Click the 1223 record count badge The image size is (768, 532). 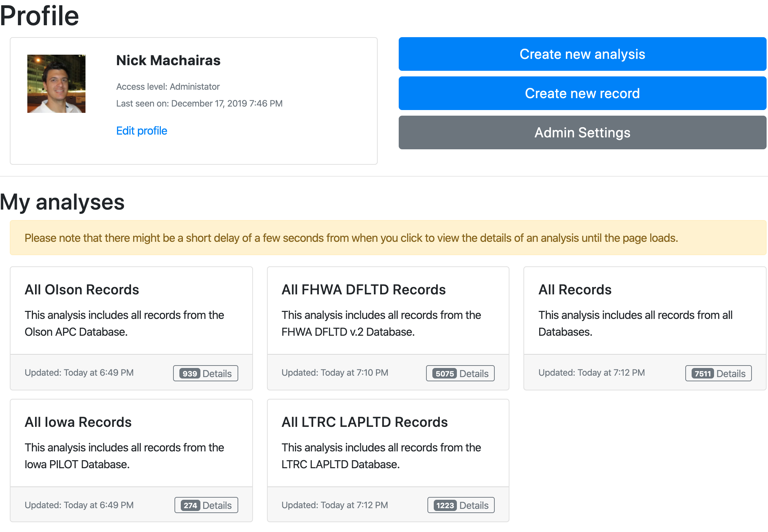coord(445,505)
